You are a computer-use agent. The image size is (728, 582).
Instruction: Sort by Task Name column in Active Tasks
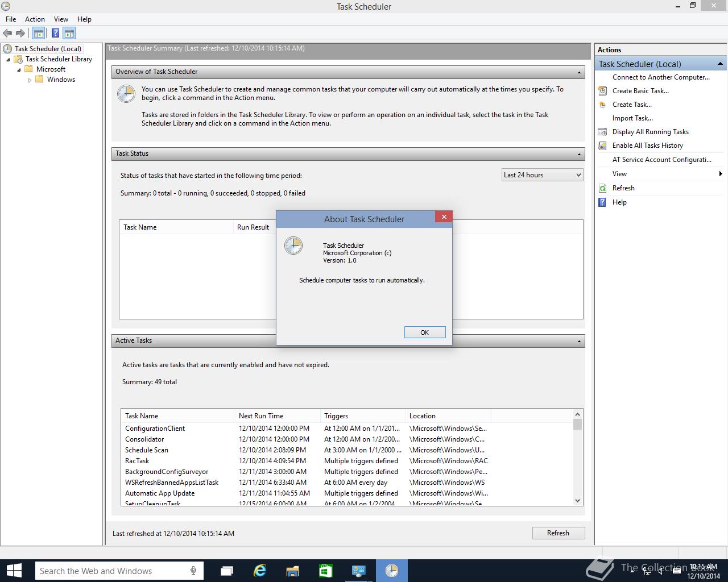point(178,416)
